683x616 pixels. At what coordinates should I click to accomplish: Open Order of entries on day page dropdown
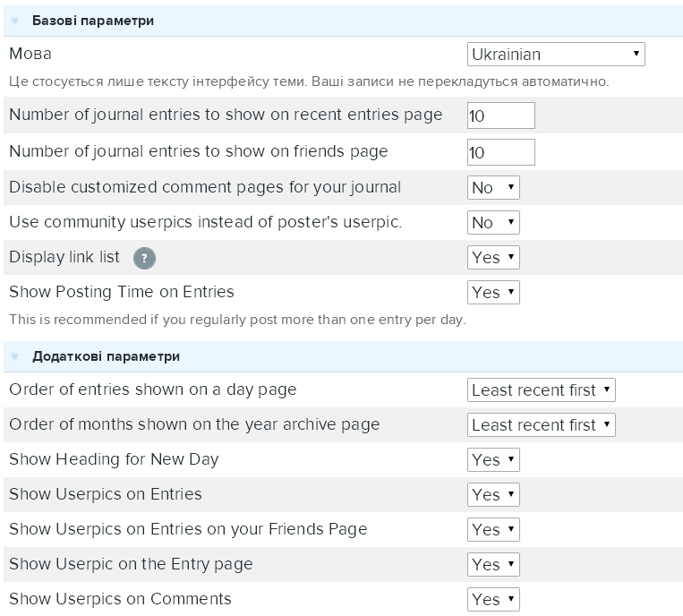click(541, 389)
